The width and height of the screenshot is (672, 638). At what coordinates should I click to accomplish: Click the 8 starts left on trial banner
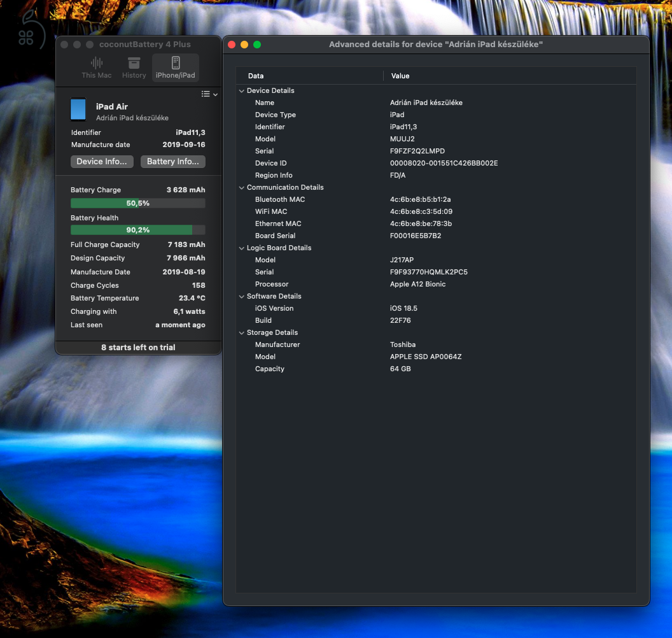(138, 348)
